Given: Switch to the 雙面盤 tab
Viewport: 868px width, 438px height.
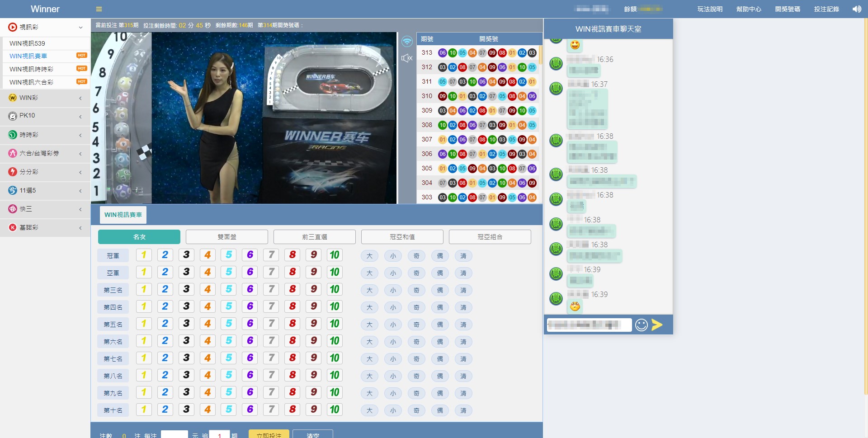Looking at the screenshot, I should (x=226, y=237).
